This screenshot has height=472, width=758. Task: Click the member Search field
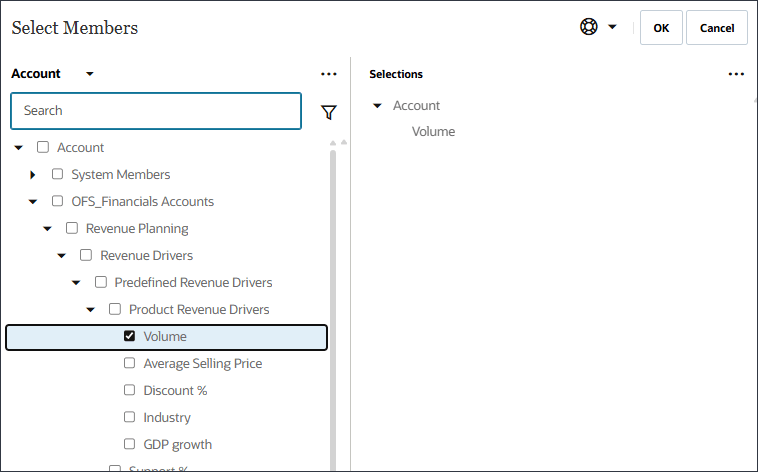155,111
